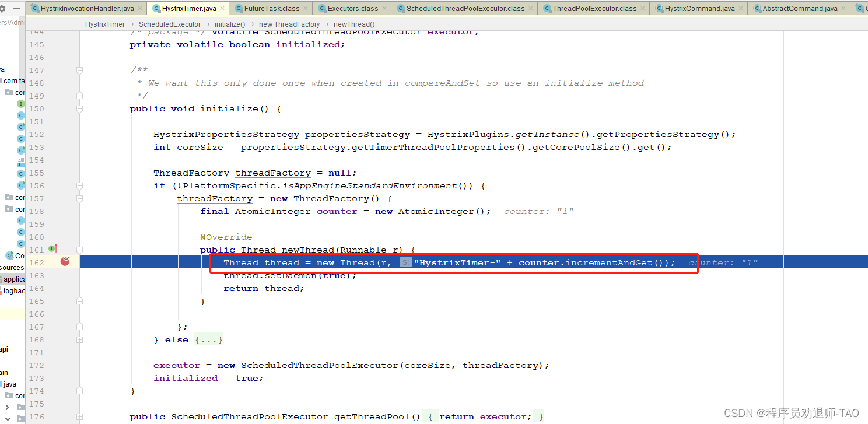Viewport: 868px width, 424px height.
Task: Click the ScheduledExecutor breadcrumb
Action: [x=170, y=24]
